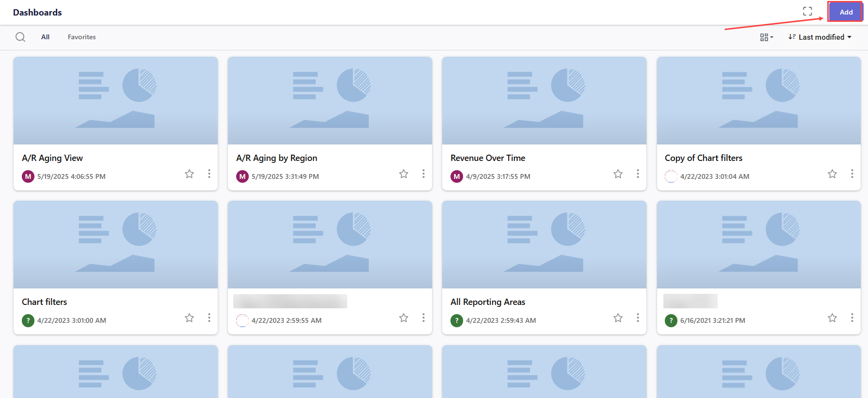
Task: Click the M avatar on A/R Aging by Region
Action: (x=242, y=176)
